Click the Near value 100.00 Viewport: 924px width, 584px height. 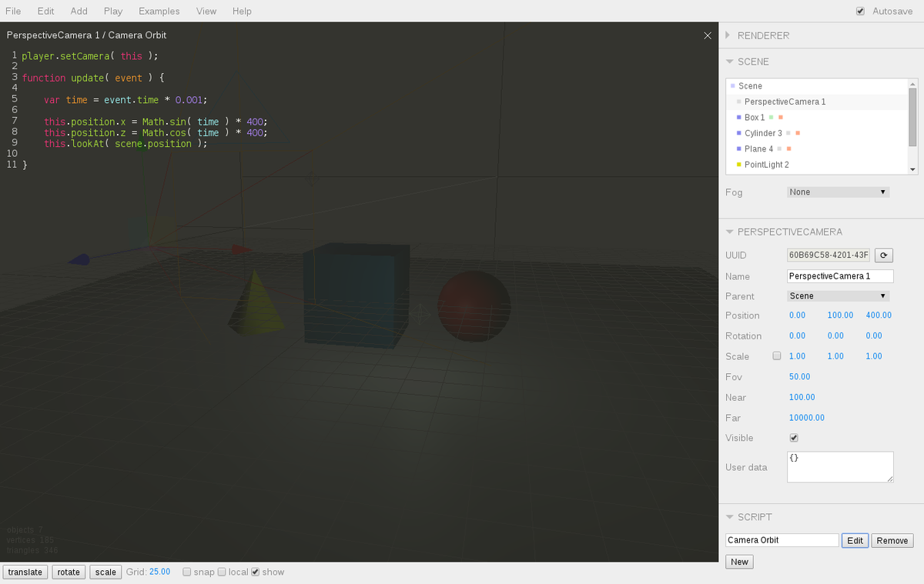click(802, 398)
